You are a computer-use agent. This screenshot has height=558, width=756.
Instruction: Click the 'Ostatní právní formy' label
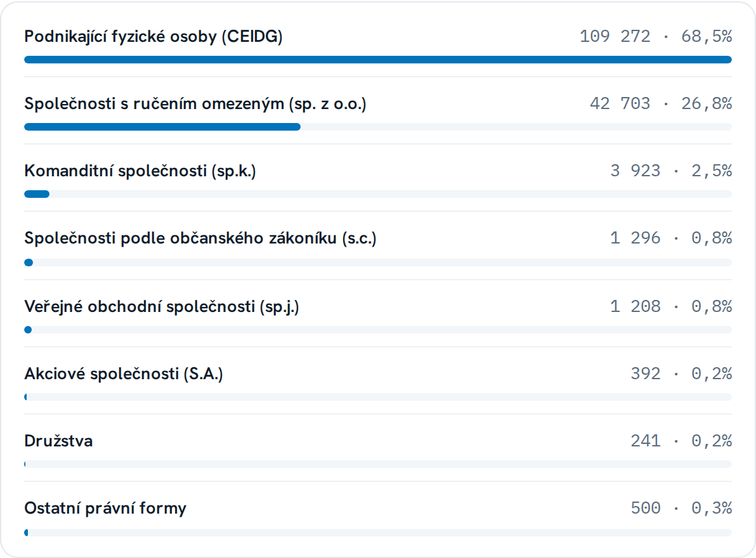(x=105, y=509)
